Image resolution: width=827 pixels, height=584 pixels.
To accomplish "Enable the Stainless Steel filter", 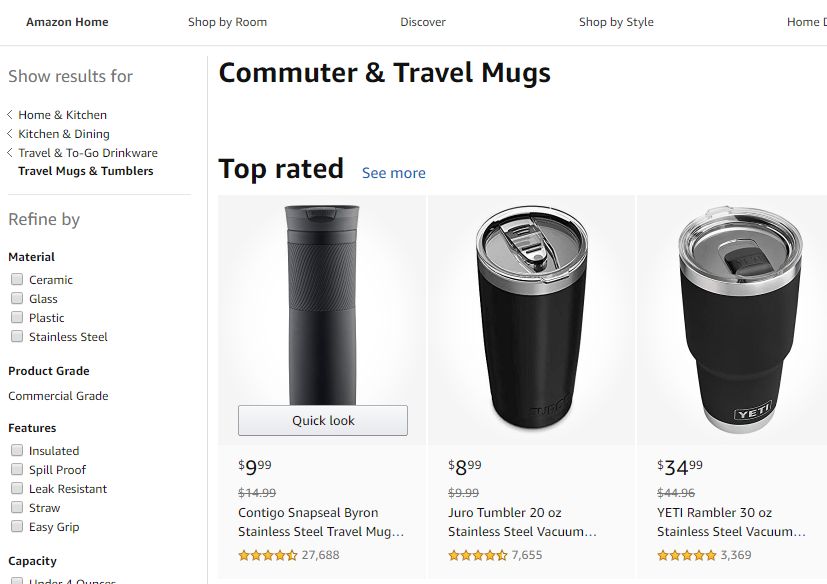I will coord(17,336).
